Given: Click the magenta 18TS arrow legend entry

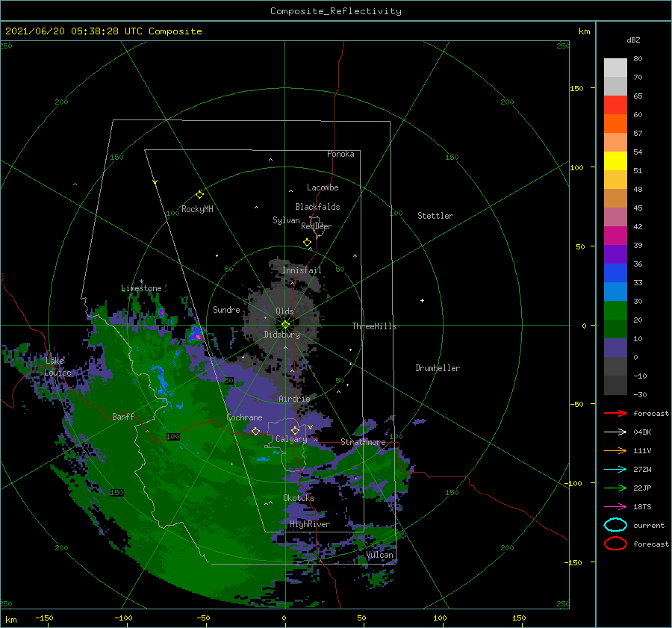Looking at the screenshot, I should pyautogui.click(x=615, y=507).
